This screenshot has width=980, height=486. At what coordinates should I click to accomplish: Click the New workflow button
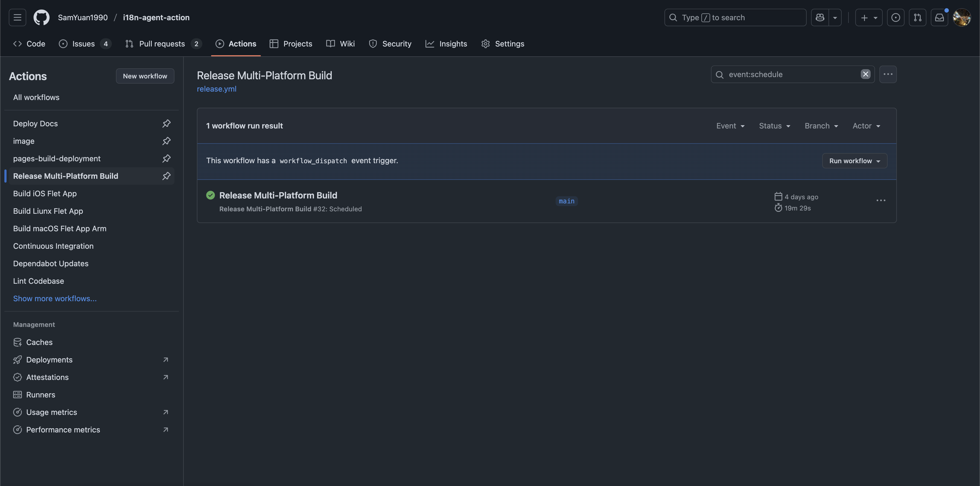[x=145, y=76]
